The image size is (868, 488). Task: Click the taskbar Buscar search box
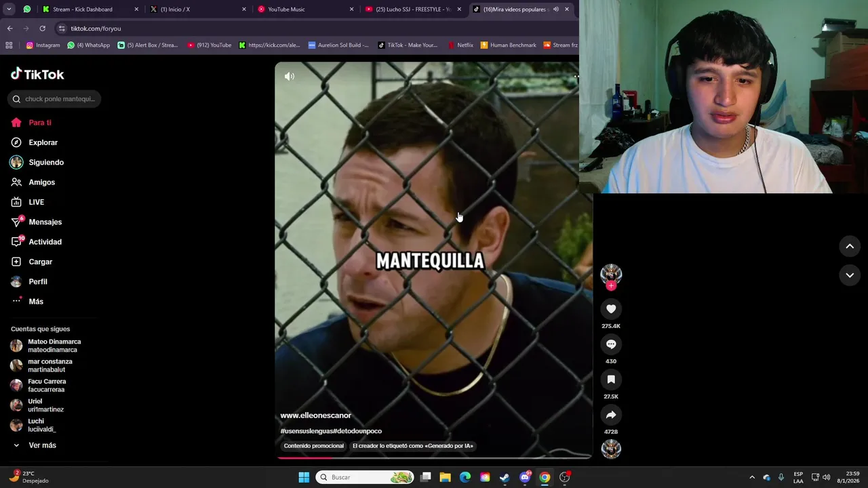point(366,477)
